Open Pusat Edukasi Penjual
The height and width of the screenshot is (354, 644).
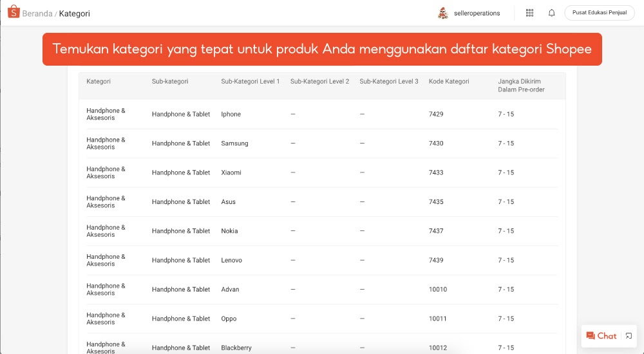pyautogui.click(x=600, y=13)
